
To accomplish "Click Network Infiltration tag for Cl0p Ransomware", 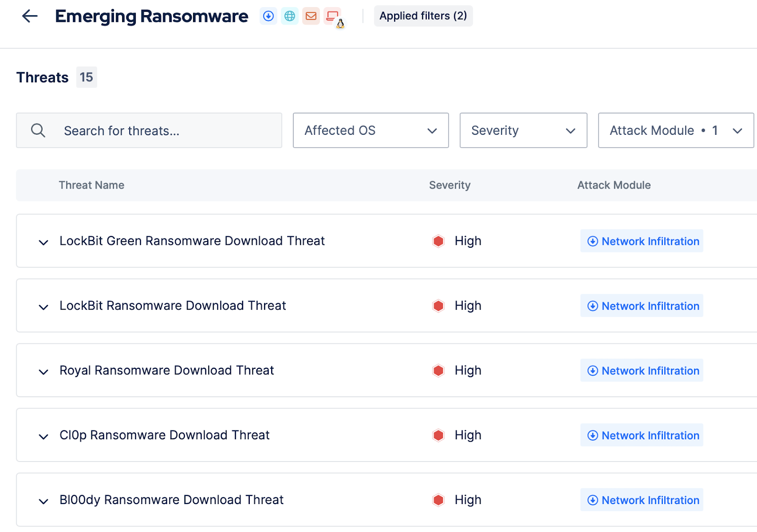I will click(x=642, y=435).
